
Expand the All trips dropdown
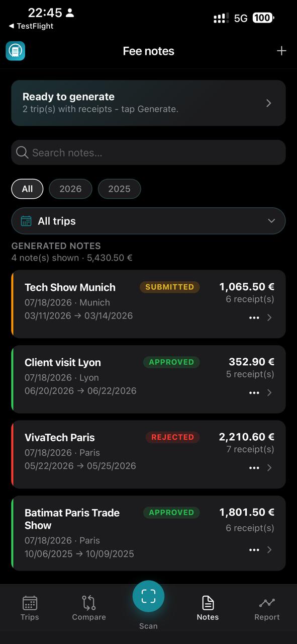148,221
